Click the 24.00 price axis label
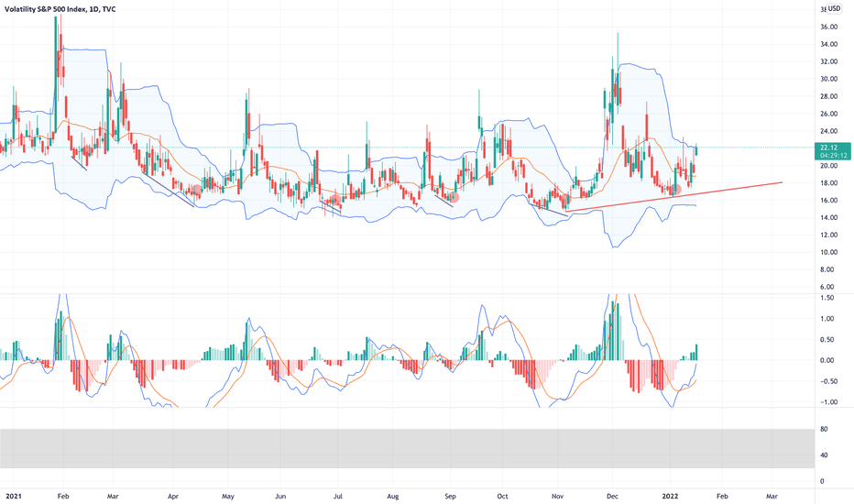The width and height of the screenshot is (854, 504). point(828,131)
